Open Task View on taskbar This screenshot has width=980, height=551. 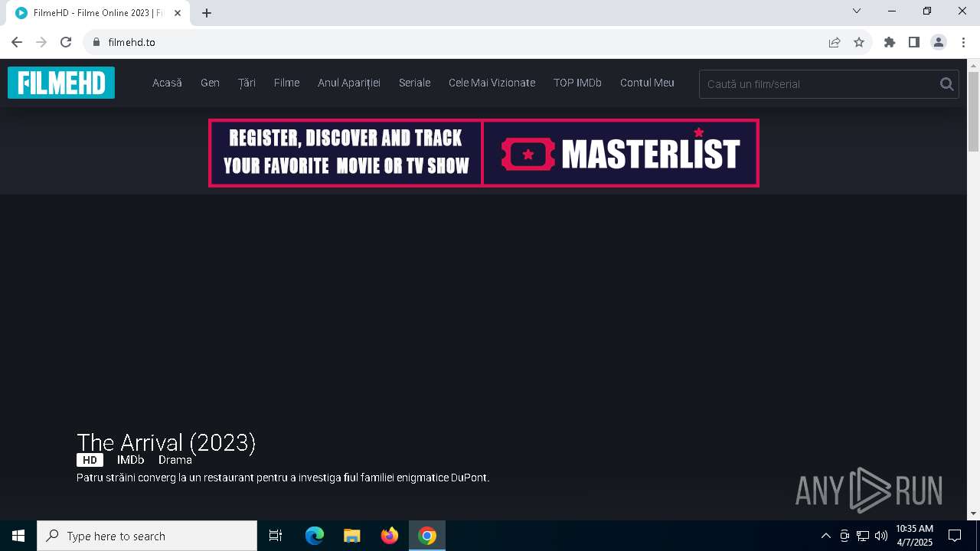pyautogui.click(x=276, y=536)
